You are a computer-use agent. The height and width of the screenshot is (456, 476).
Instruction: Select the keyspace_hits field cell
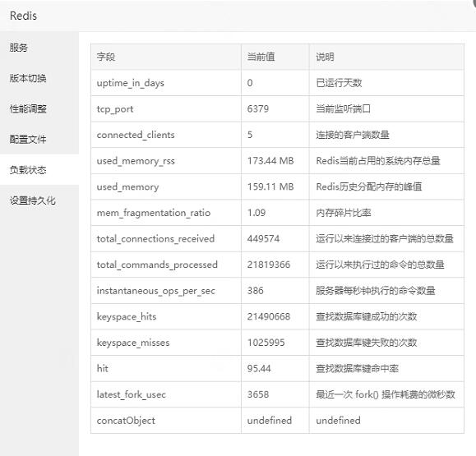[166, 316]
